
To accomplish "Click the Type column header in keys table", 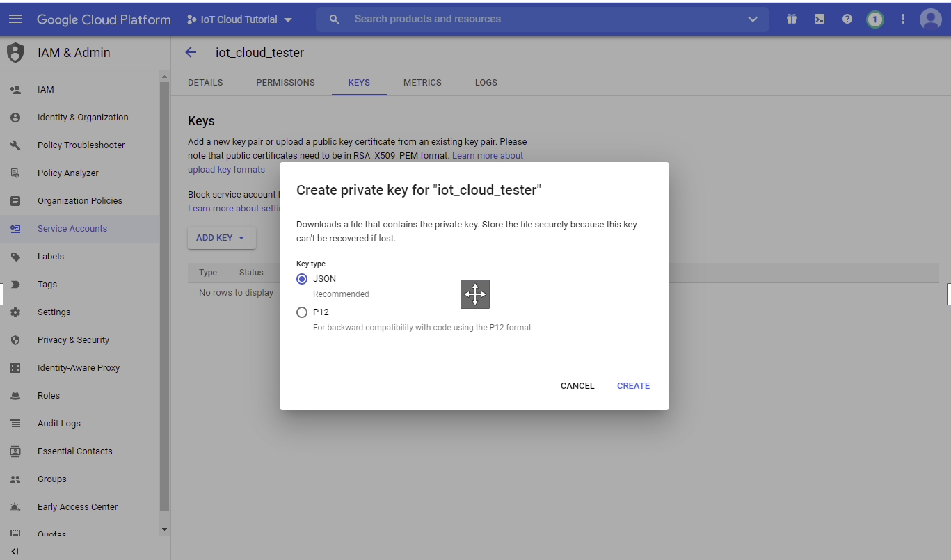I will coord(208,273).
